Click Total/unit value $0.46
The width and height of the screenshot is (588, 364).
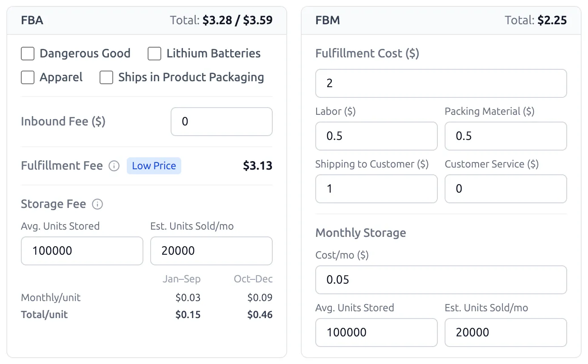tap(260, 315)
